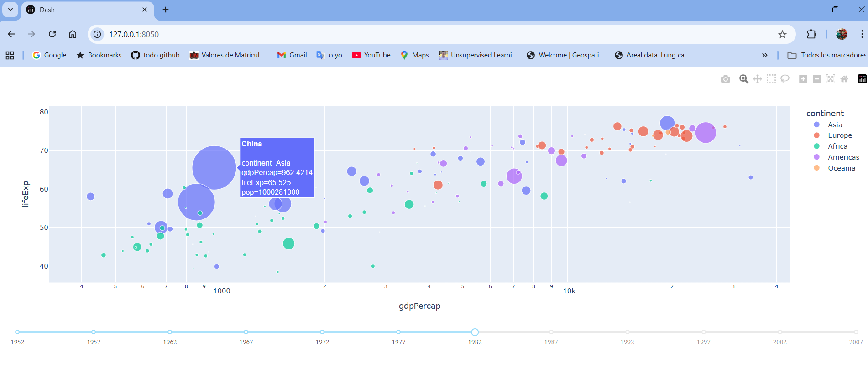This screenshot has width=868, height=373.
Task: Choose the Lasso Select tool
Action: [x=784, y=79]
